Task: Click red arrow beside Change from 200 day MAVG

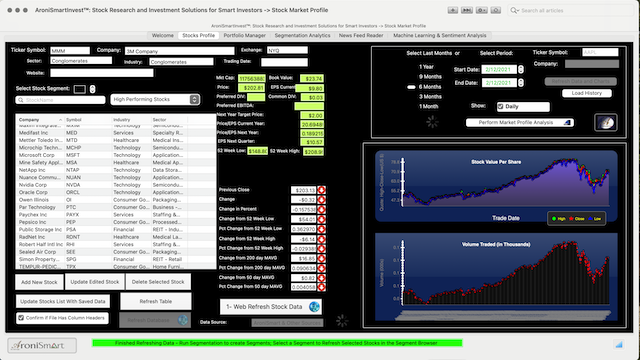Action: pyautogui.click(x=322, y=258)
